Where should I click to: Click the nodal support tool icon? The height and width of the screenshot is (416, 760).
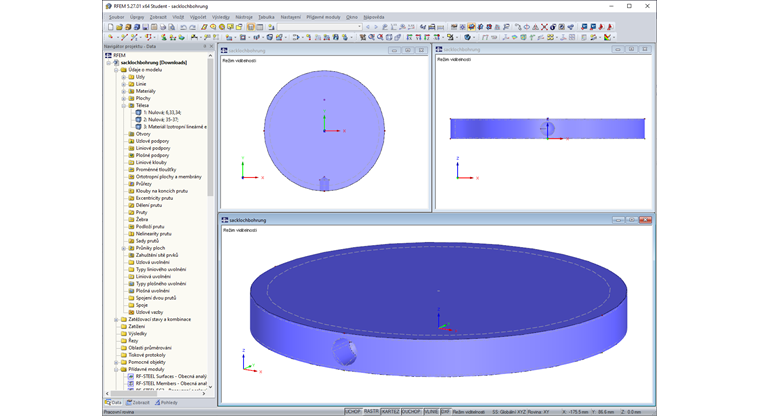[164, 37]
